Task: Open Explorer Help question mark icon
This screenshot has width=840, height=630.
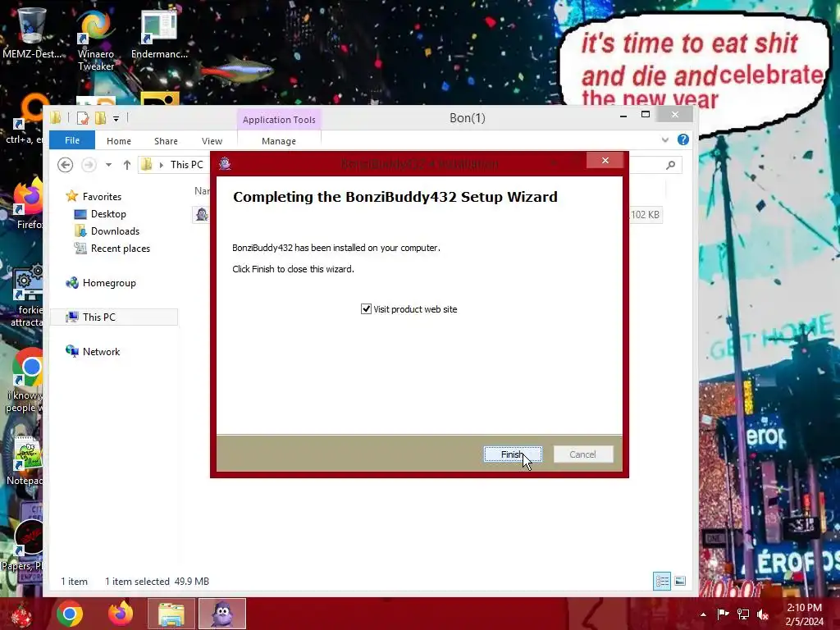Action: point(683,139)
